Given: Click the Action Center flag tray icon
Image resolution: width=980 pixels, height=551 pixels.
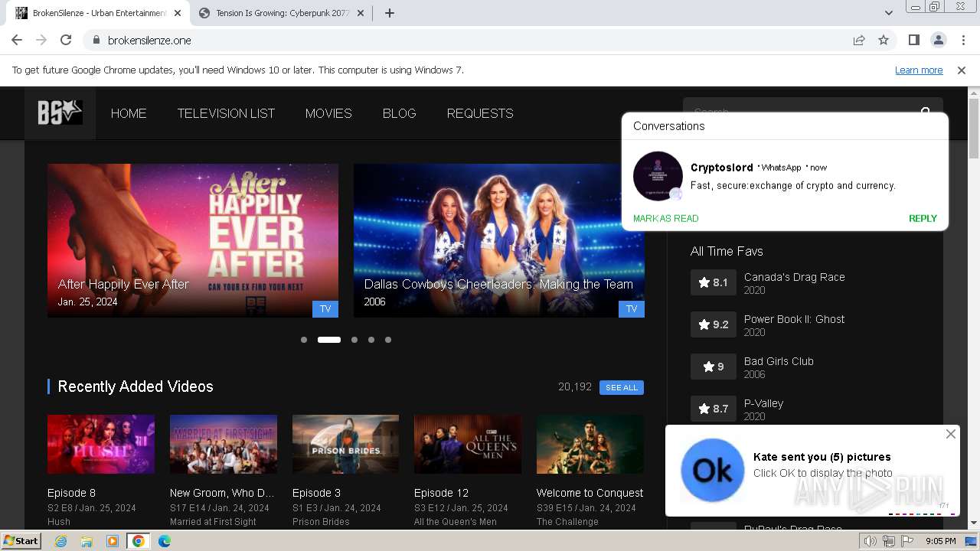Looking at the screenshot, I should 907,541.
